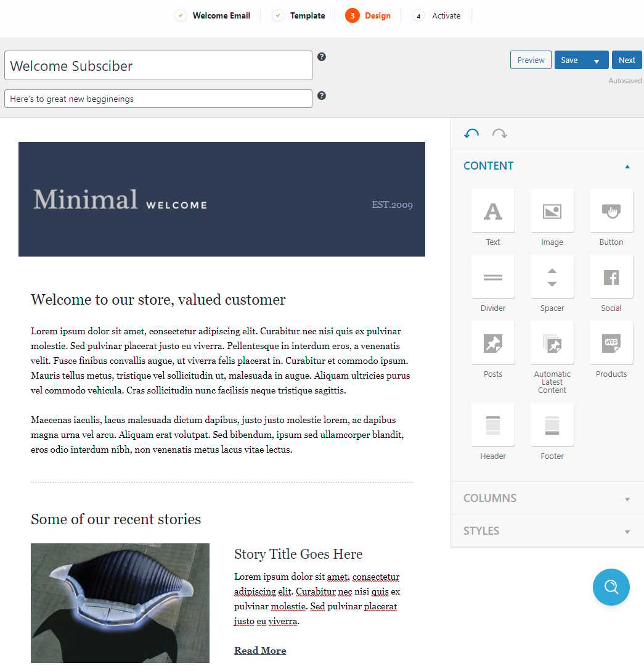Collapse the CONTENT panel section
644x671 pixels.
click(547, 166)
